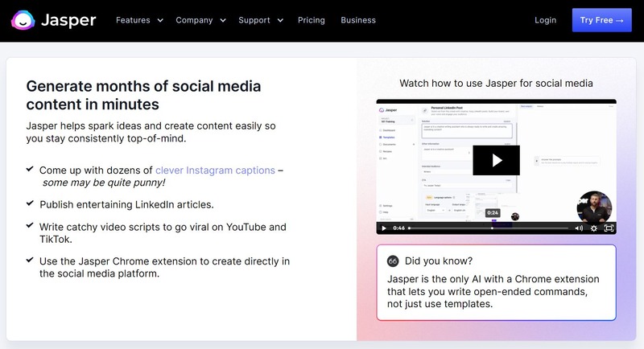Open the Business page
The height and width of the screenshot is (349, 644).
[x=358, y=20]
